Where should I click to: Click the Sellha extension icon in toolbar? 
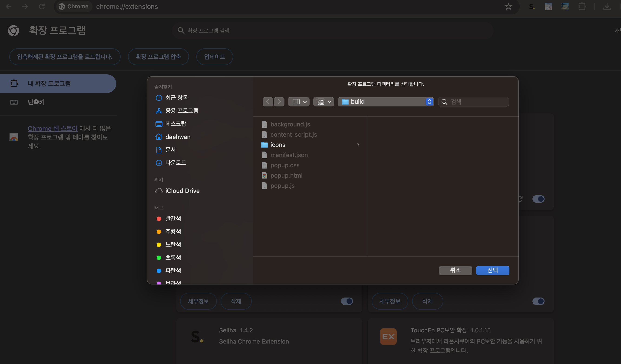[532, 7]
